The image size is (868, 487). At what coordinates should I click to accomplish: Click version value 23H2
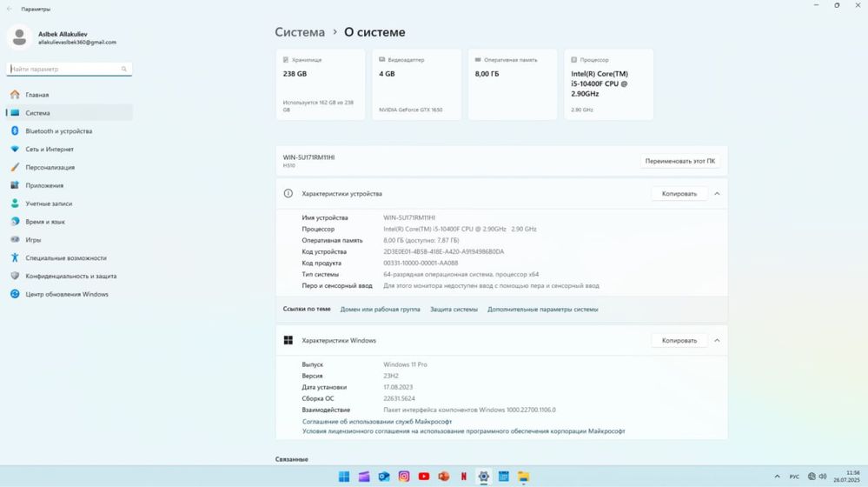tap(391, 377)
